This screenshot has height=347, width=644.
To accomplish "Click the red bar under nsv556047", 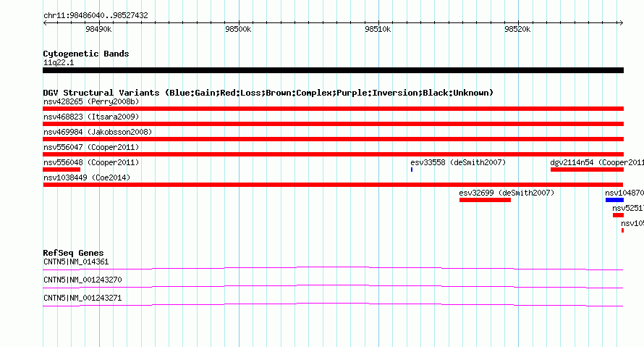I will coord(333,154).
